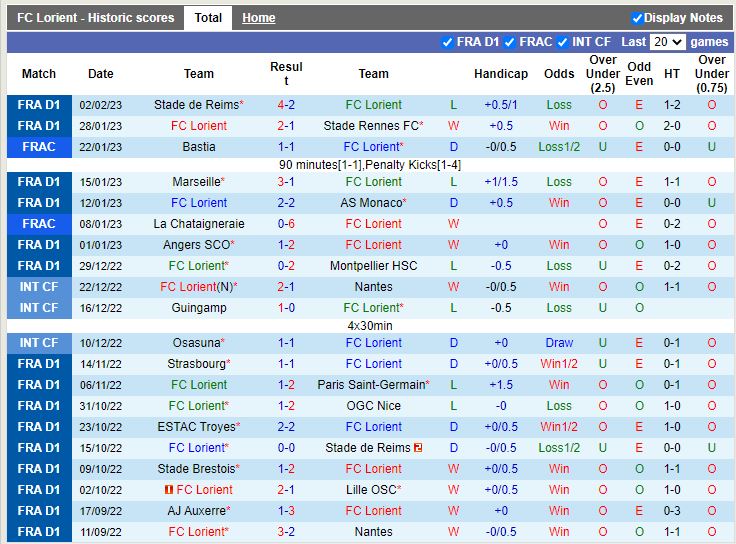Toggle the FRA D1 league filter checkbox
This screenshot has width=736, height=544.
447,42
